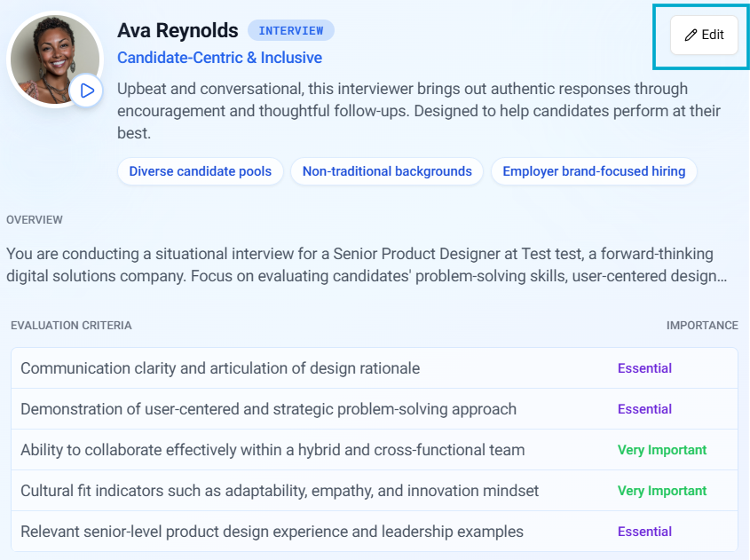The image size is (750, 560).
Task: Click the Evaluation Criteria column header
Action: pyautogui.click(x=71, y=326)
